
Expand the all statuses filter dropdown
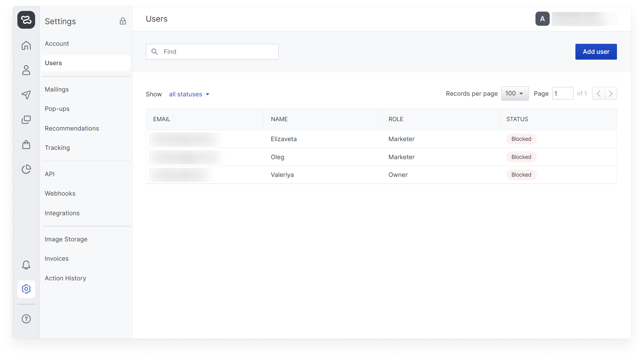[189, 94]
